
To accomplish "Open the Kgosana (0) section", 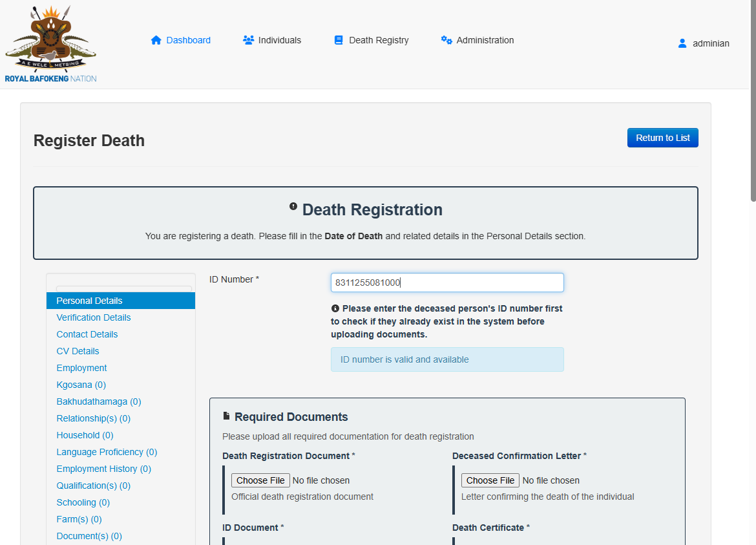I will 81,385.
